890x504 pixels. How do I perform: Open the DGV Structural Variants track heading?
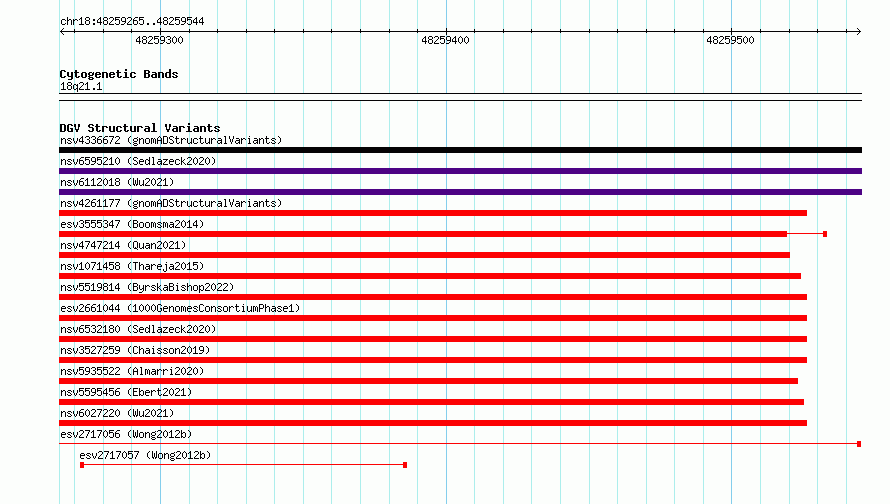click(140, 128)
